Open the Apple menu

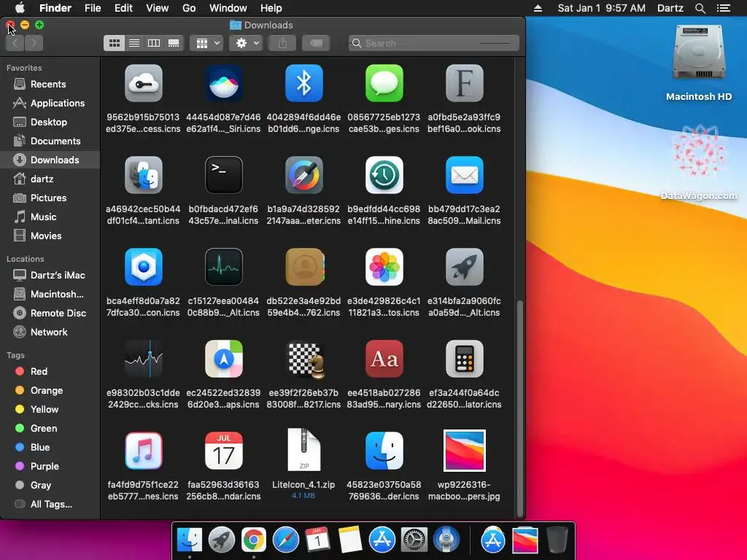click(20, 8)
